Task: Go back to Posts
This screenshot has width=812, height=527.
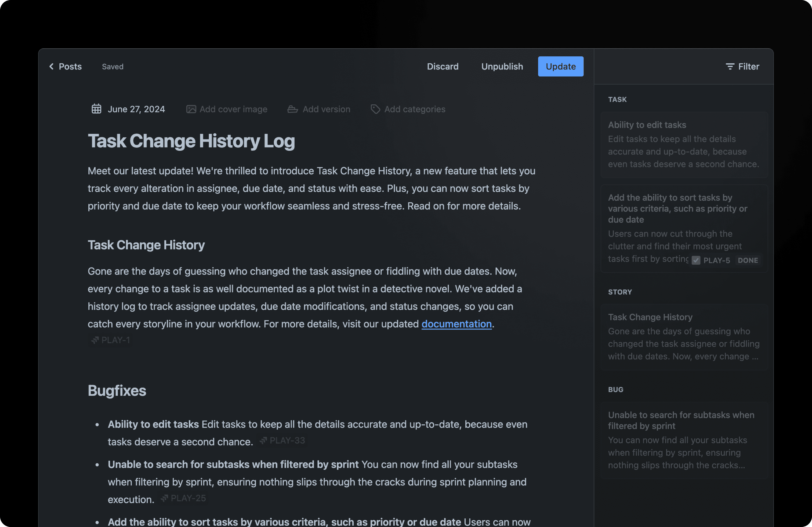Action: [x=66, y=67]
